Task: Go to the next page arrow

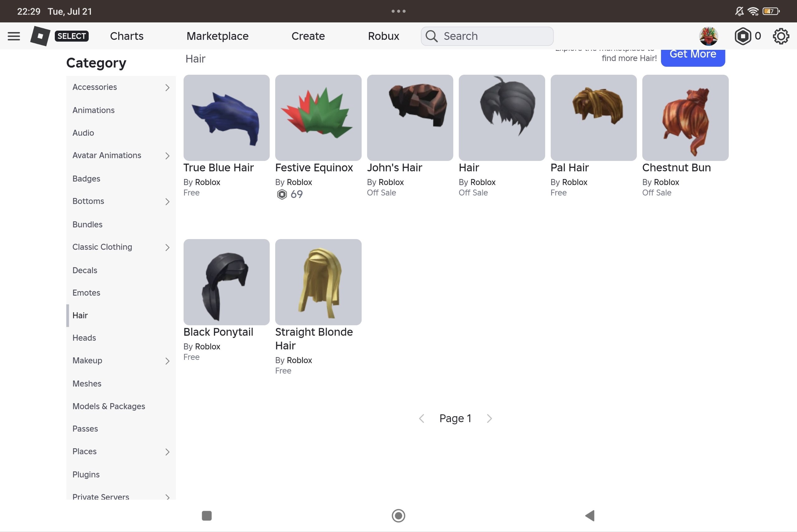Action: [x=489, y=418]
